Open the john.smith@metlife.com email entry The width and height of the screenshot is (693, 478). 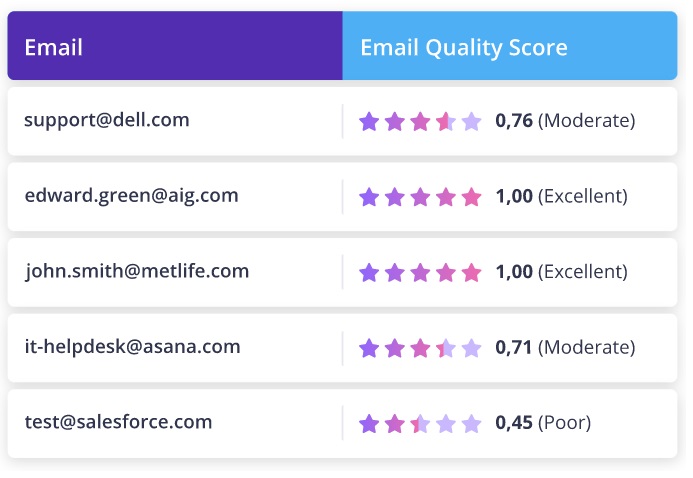tap(137, 271)
